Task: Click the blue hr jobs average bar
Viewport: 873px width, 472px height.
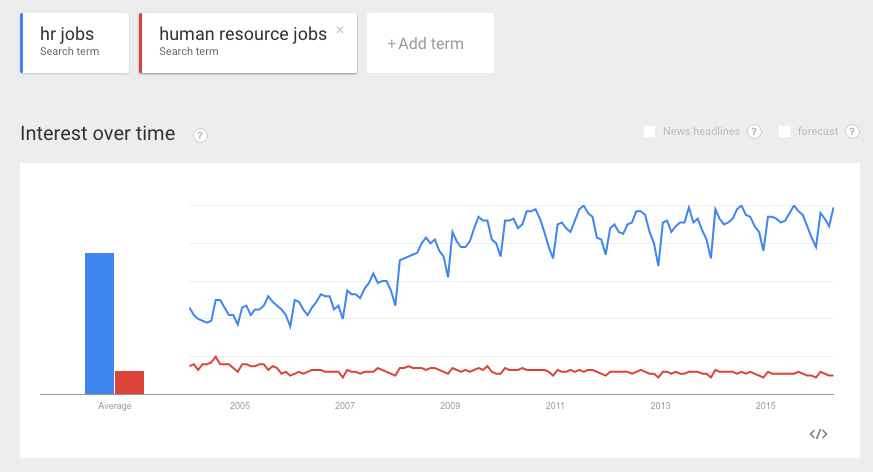Action: [100, 323]
